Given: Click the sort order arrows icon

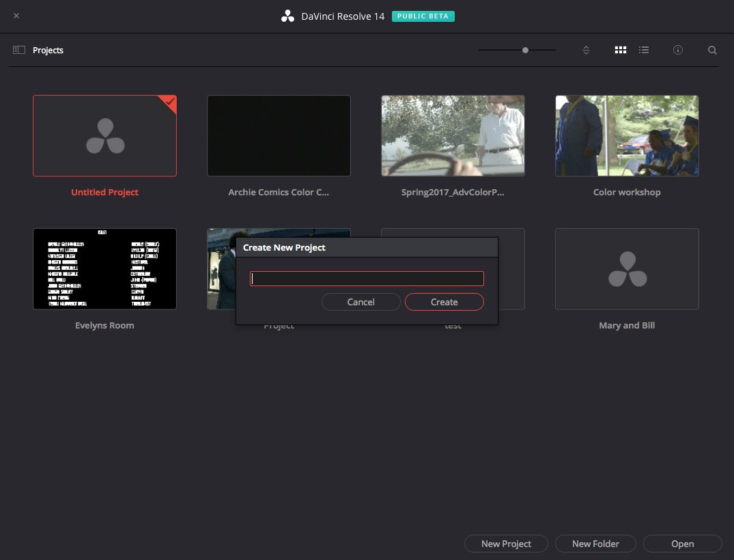Looking at the screenshot, I should coord(586,50).
